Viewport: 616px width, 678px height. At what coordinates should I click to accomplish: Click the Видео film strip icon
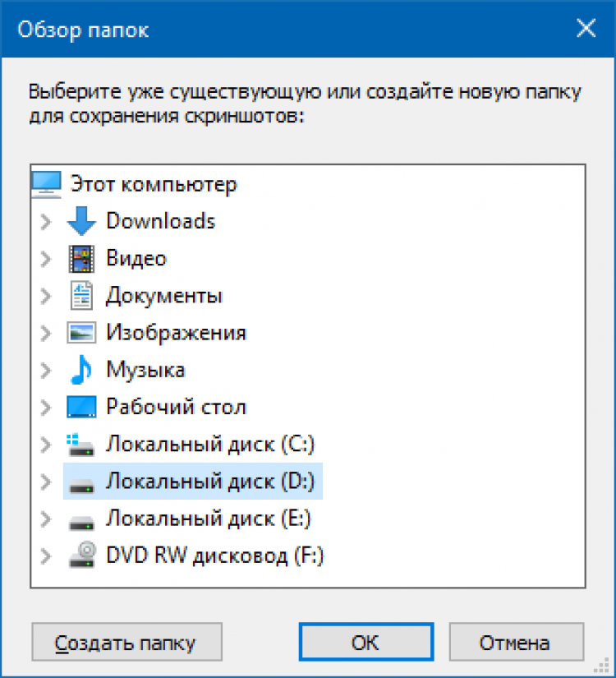[x=81, y=258]
